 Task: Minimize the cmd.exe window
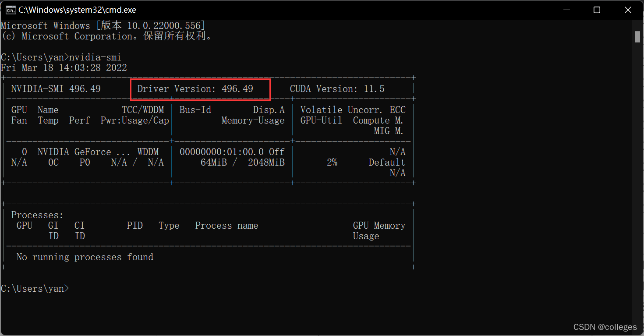[568, 10]
